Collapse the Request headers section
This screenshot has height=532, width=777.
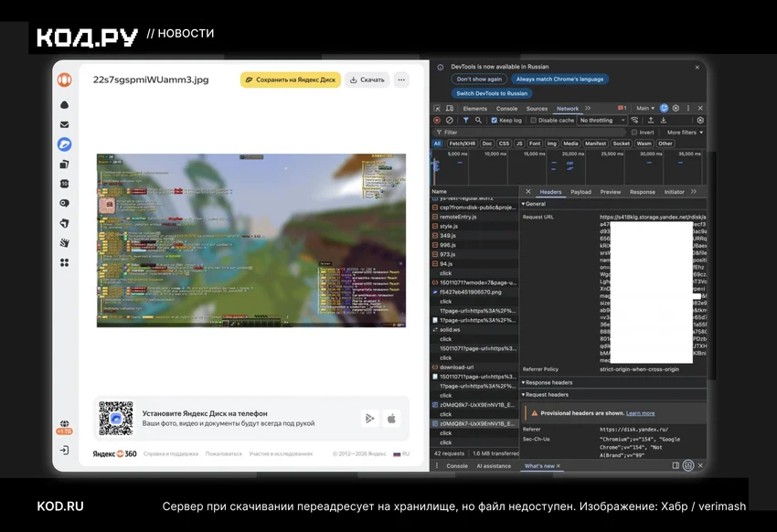tap(545, 395)
